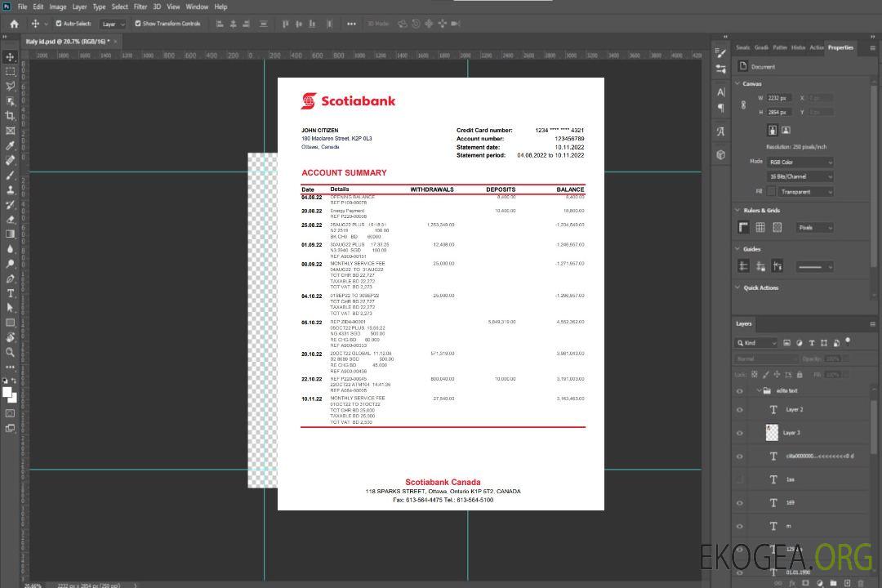This screenshot has height=588, width=882.
Task: Open the RGB Color mode dropdown
Action: coord(800,162)
